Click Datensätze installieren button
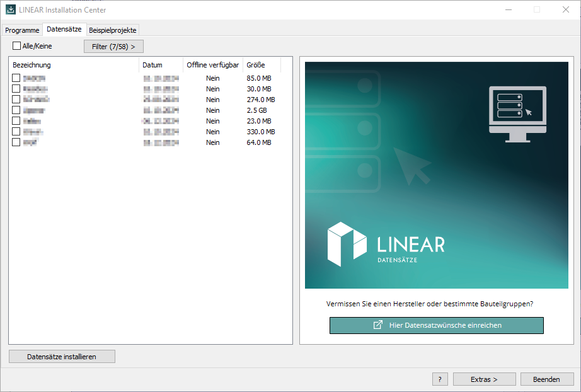Image resolution: width=581 pixels, height=392 pixels. [x=62, y=357]
